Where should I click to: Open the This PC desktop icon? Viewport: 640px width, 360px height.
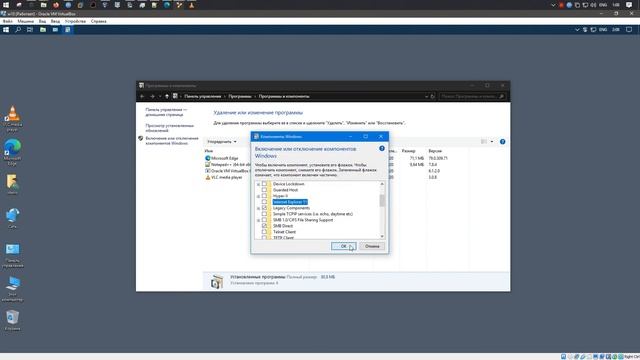click(x=13, y=289)
